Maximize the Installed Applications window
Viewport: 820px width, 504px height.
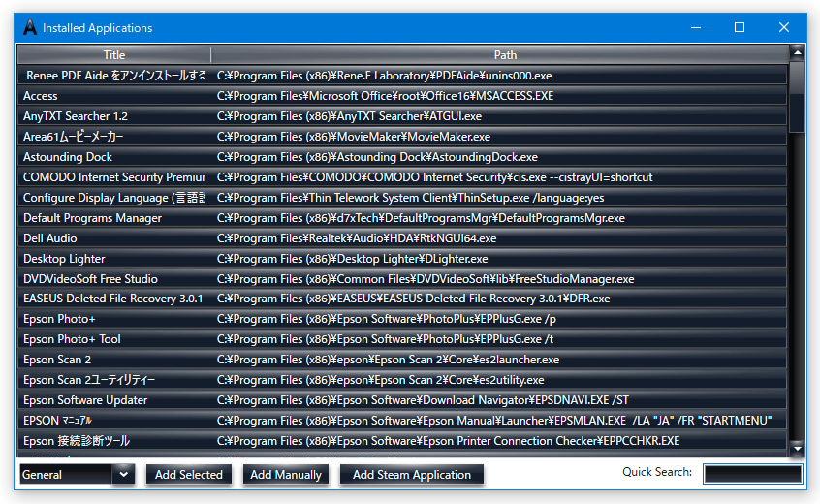tap(740, 27)
